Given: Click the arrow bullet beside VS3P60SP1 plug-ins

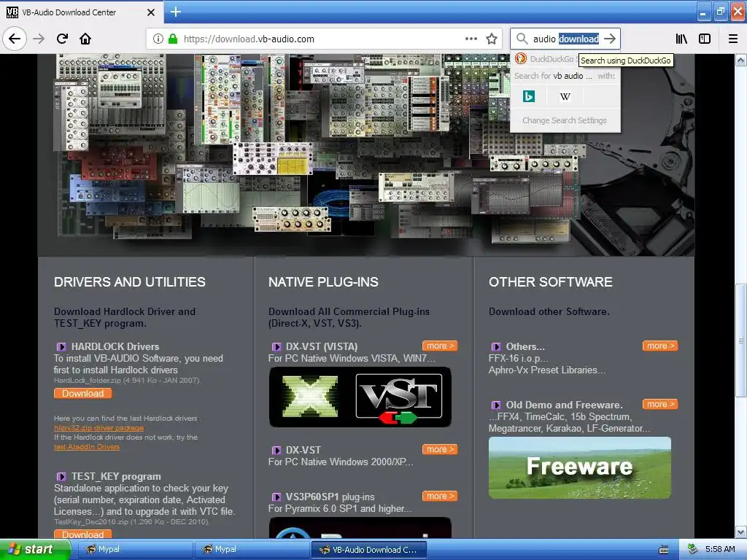Looking at the screenshot, I should click(276, 497).
